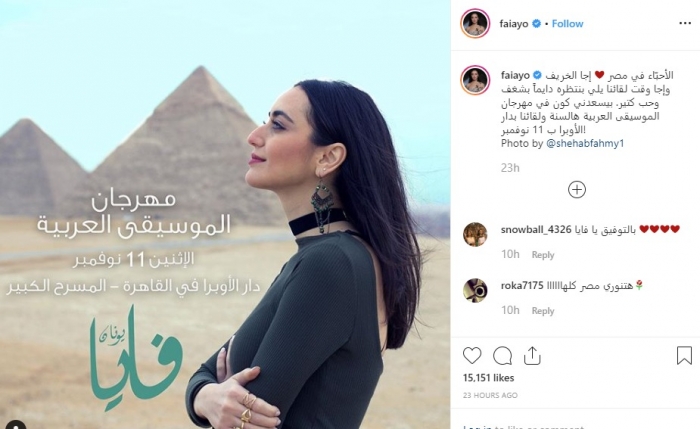Share the post via share icon
The width and height of the screenshot is (700, 429).
(532, 356)
